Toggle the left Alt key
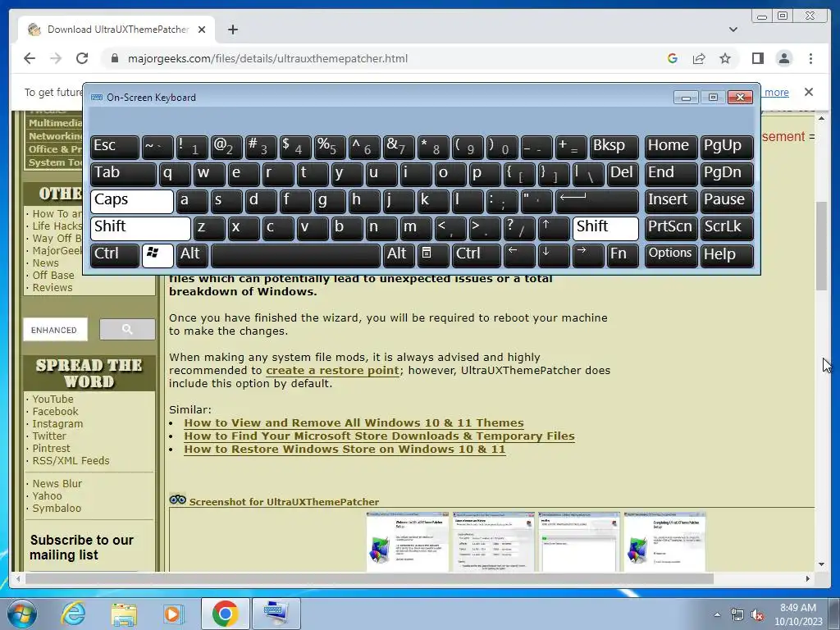 coord(193,255)
